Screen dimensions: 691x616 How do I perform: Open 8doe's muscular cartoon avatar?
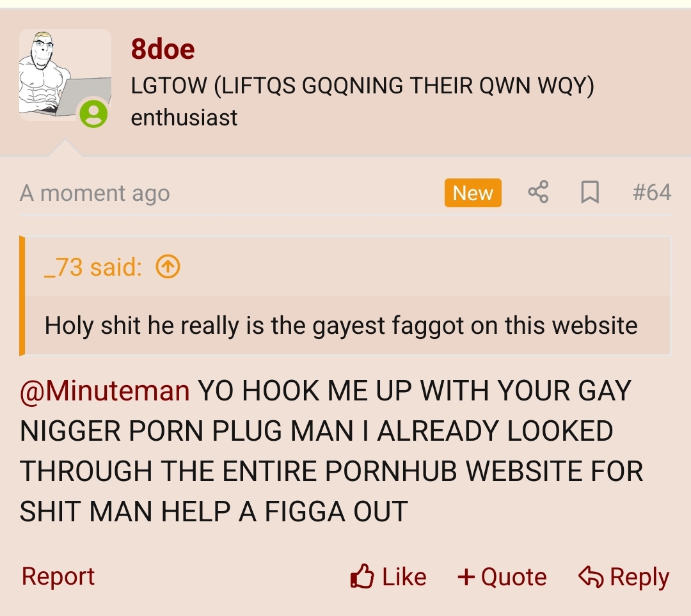[x=65, y=74]
